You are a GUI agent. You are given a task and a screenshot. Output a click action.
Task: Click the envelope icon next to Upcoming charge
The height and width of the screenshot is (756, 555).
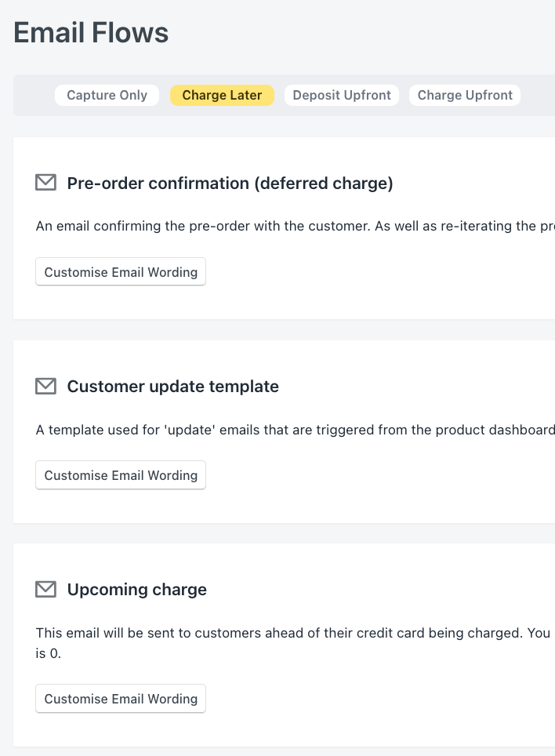(x=46, y=589)
